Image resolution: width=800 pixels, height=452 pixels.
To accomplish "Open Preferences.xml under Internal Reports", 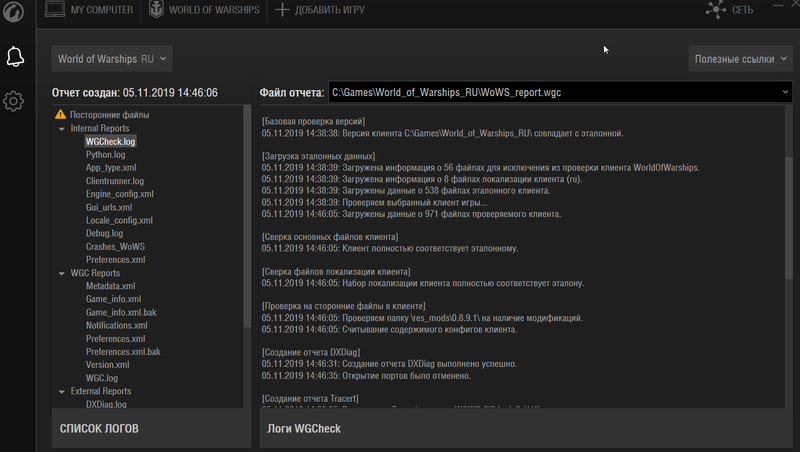I will 115,260.
